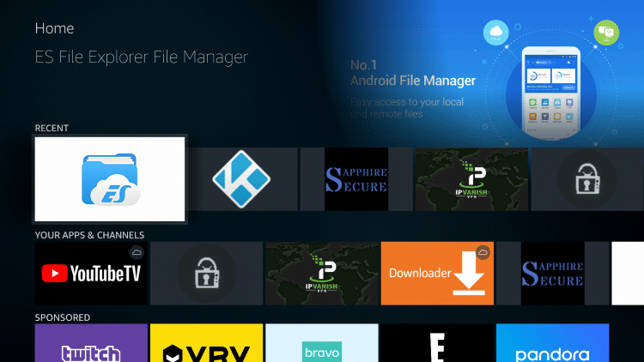This screenshot has width=644, height=362.
Task: Open the orange Downloader app
Action: [437, 273]
